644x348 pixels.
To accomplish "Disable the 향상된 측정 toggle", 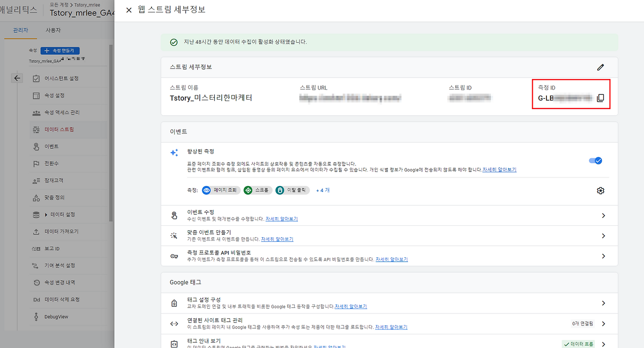I will pos(595,160).
